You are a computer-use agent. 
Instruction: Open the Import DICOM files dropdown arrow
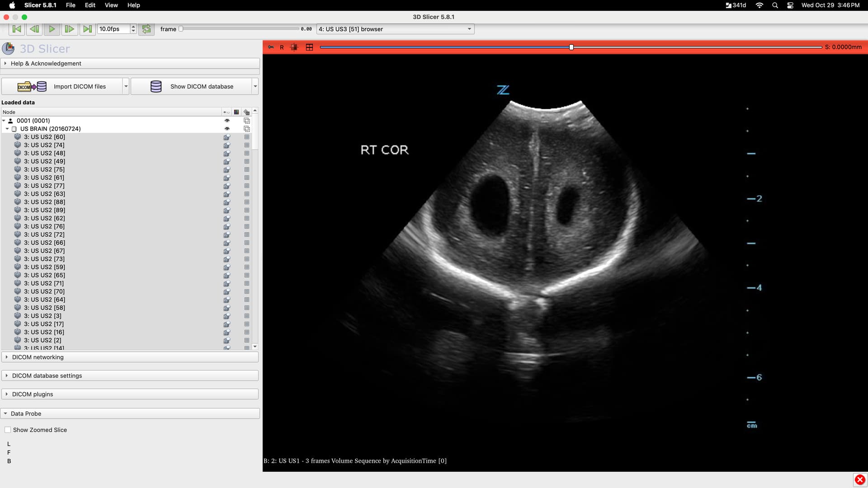pyautogui.click(x=126, y=86)
